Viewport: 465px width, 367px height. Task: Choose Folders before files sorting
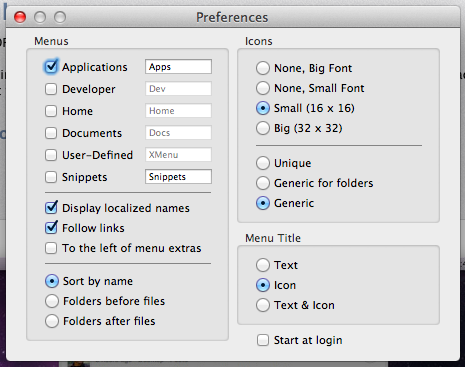[x=52, y=301]
